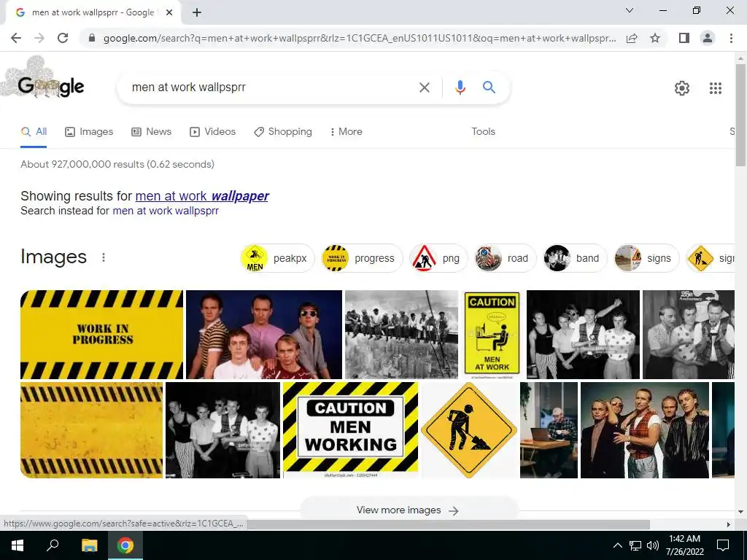Click View more images button
This screenshot has width=747, height=560.
click(408, 510)
